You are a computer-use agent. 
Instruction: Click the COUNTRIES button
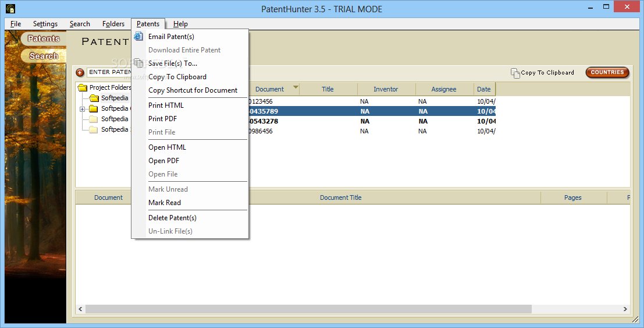(x=607, y=72)
